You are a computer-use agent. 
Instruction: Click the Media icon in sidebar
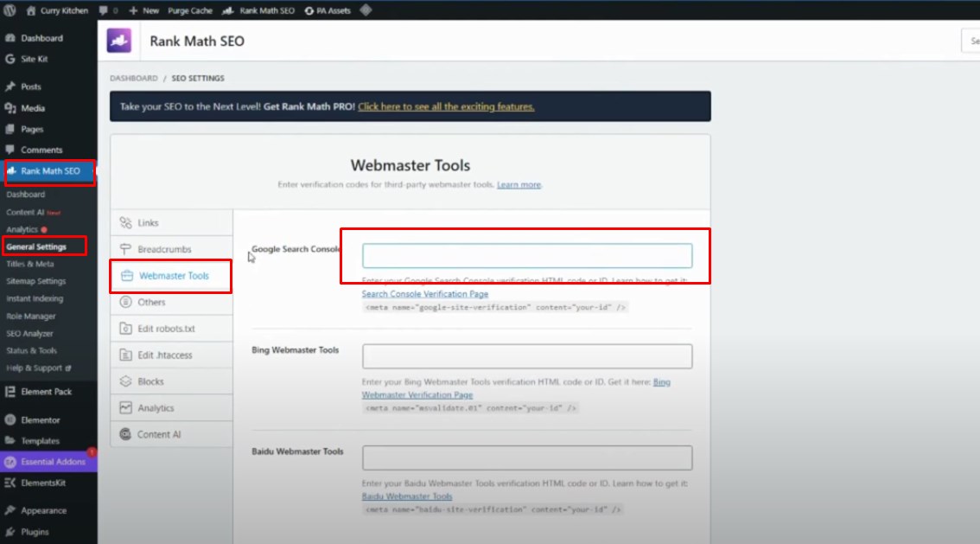[x=10, y=108]
